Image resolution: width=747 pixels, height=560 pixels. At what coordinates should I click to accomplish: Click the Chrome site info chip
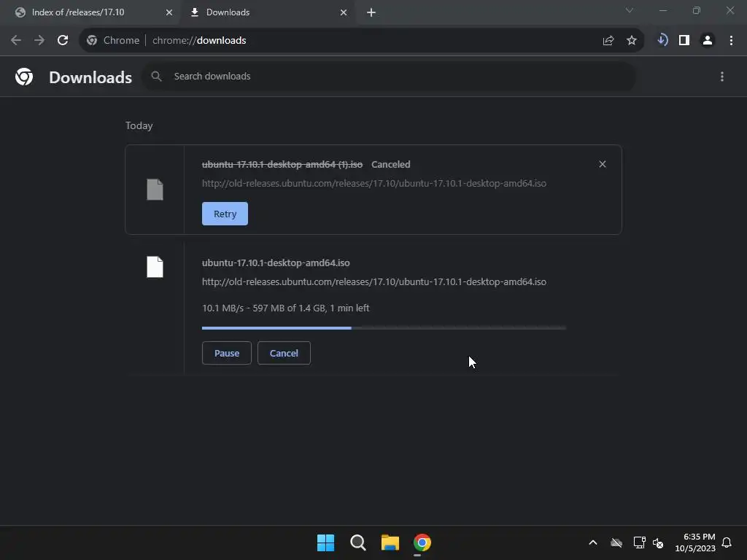[x=113, y=41]
